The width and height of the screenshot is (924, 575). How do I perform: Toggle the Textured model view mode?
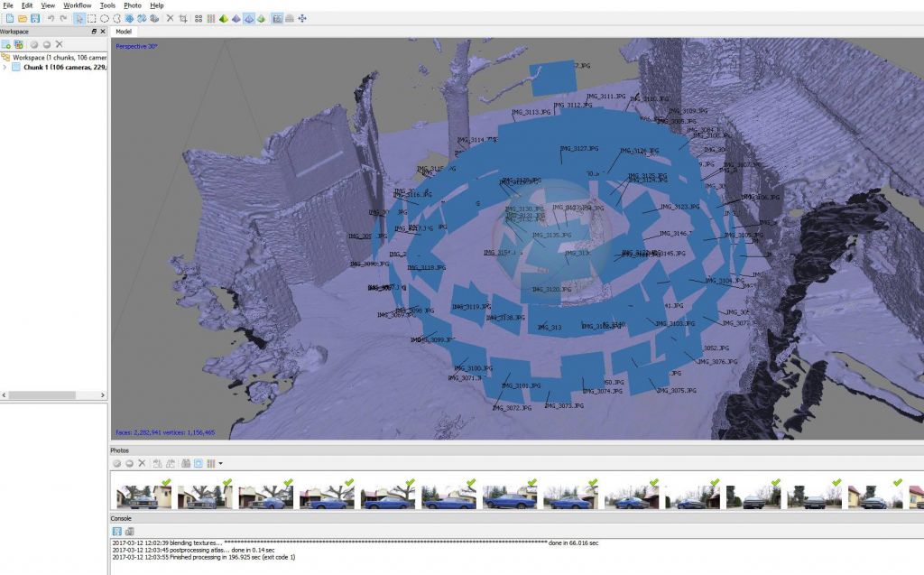tap(261, 18)
